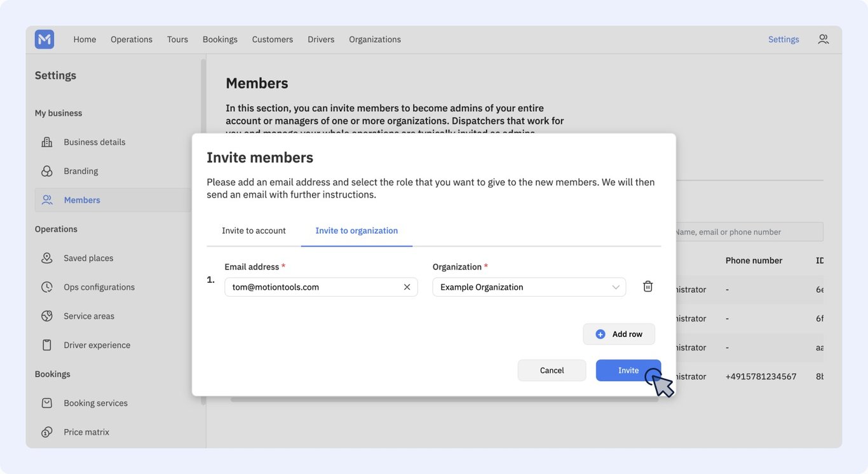Screen dimensions: 868x474
Task: Click the Add row button
Action: (619, 334)
